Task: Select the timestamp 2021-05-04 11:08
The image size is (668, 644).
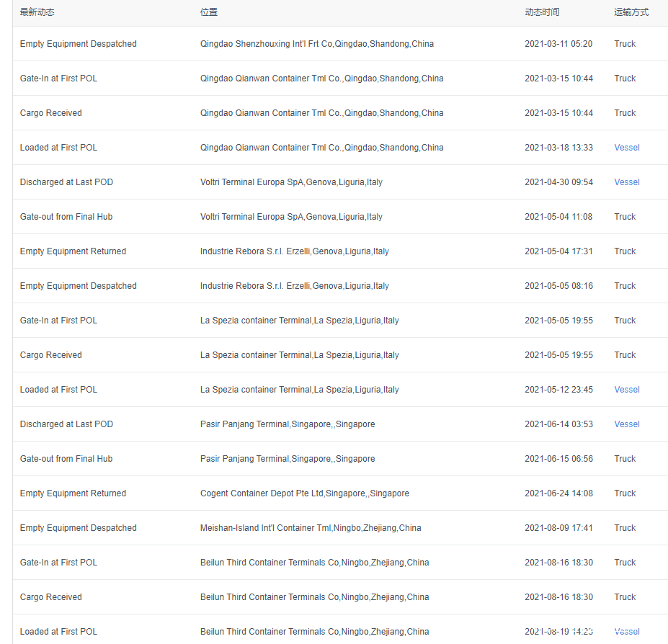Action: click(x=558, y=217)
